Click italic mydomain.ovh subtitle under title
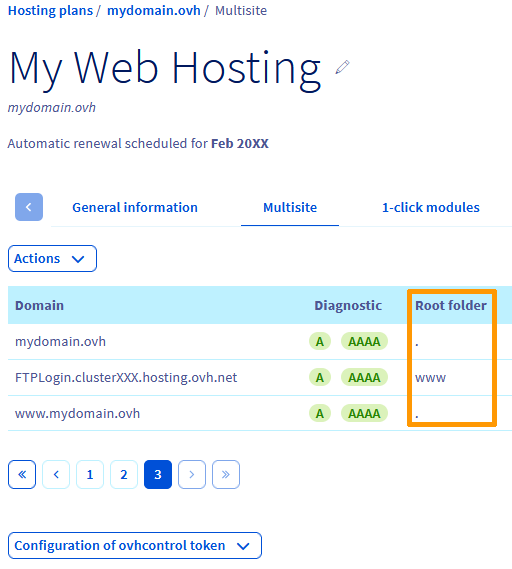 click(52, 107)
